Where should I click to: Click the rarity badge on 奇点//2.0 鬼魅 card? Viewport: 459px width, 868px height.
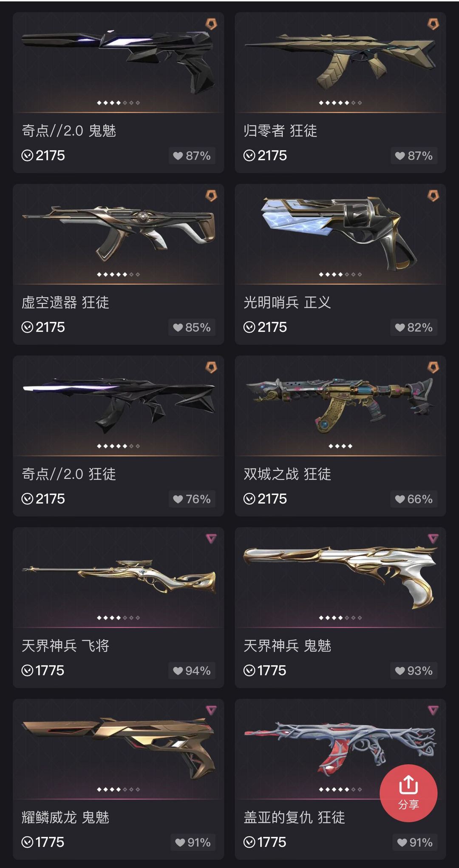(x=211, y=24)
